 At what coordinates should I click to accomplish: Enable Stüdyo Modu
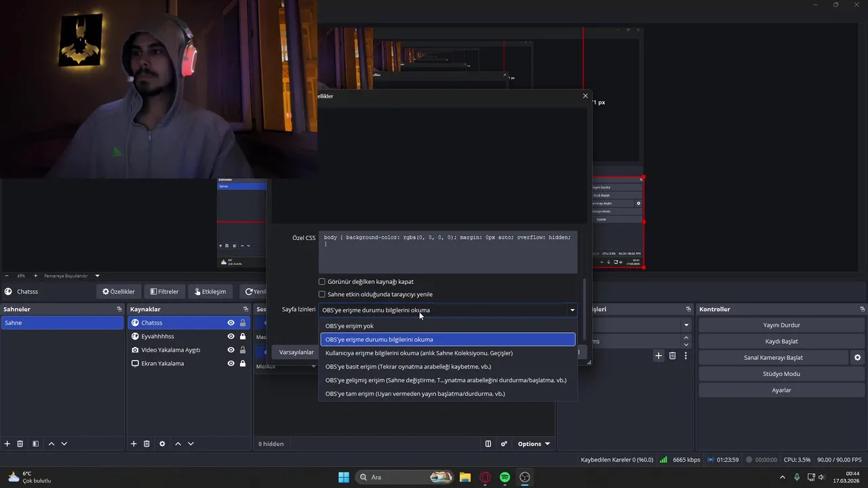781,374
